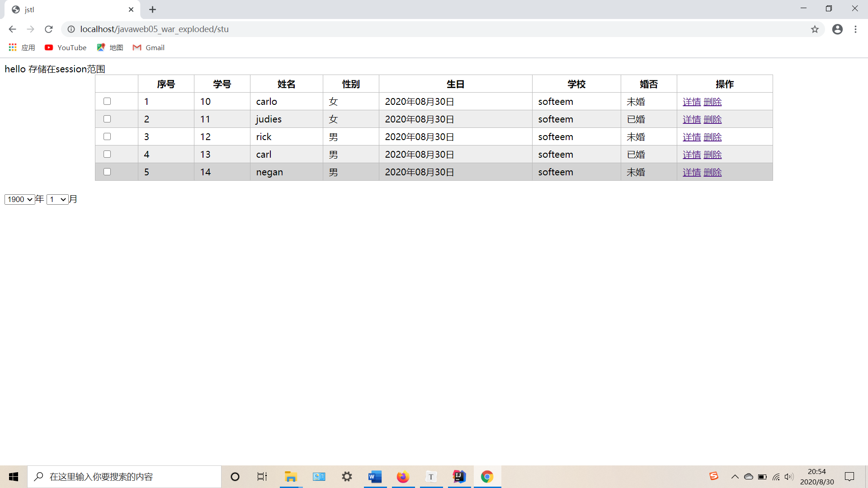Check the checkbox for student negan
The width and height of the screenshot is (868, 488).
[107, 172]
